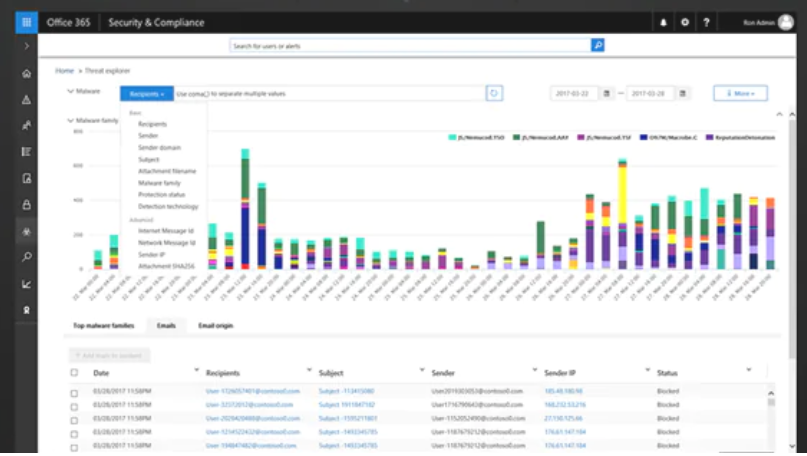Follow the Home breadcrumb link
This screenshot has width=807, height=456.
coord(64,71)
